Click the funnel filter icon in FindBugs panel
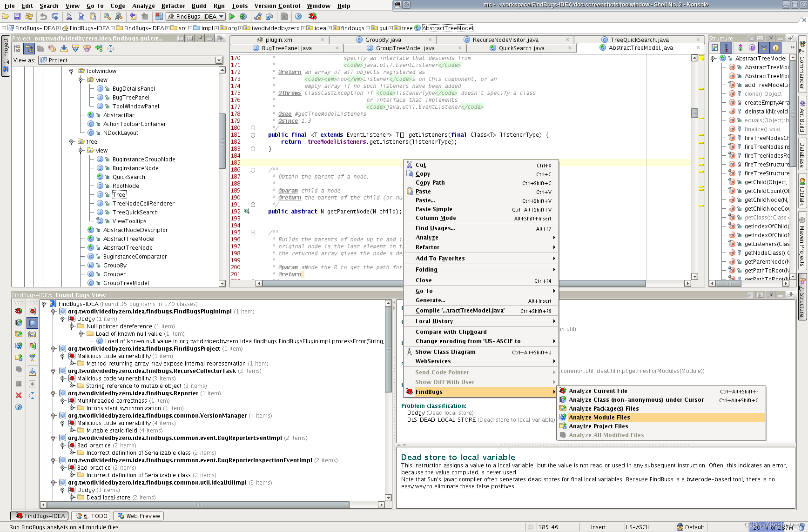The width and height of the screenshot is (808, 532). (x=32, y=358)
